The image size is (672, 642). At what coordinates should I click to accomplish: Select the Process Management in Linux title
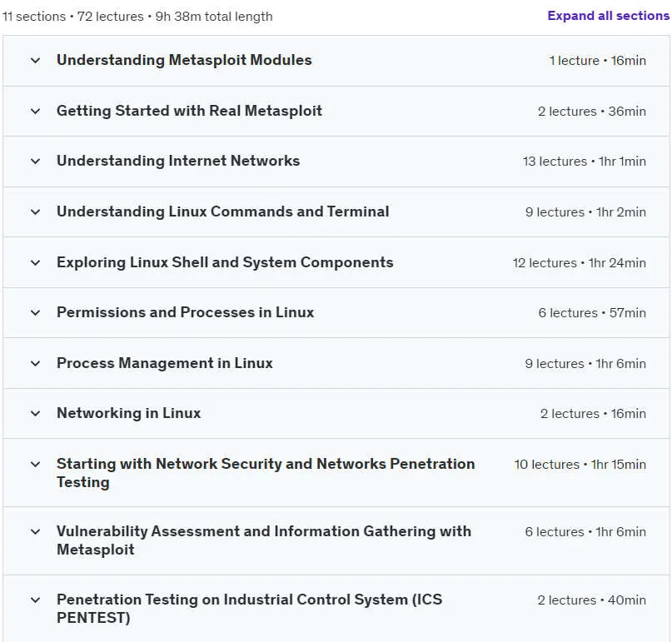pos(165,363)
